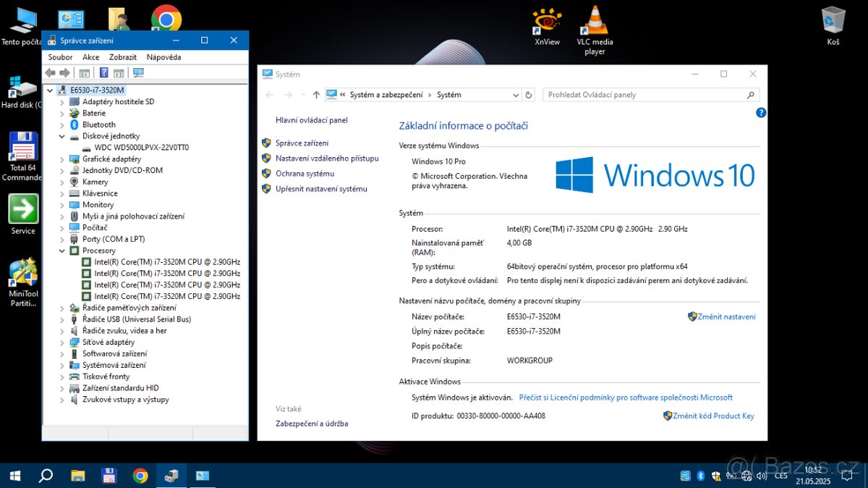Open the Zobrazit menu
The height and width of the screenshot is (488, 868).
point(123,57)
